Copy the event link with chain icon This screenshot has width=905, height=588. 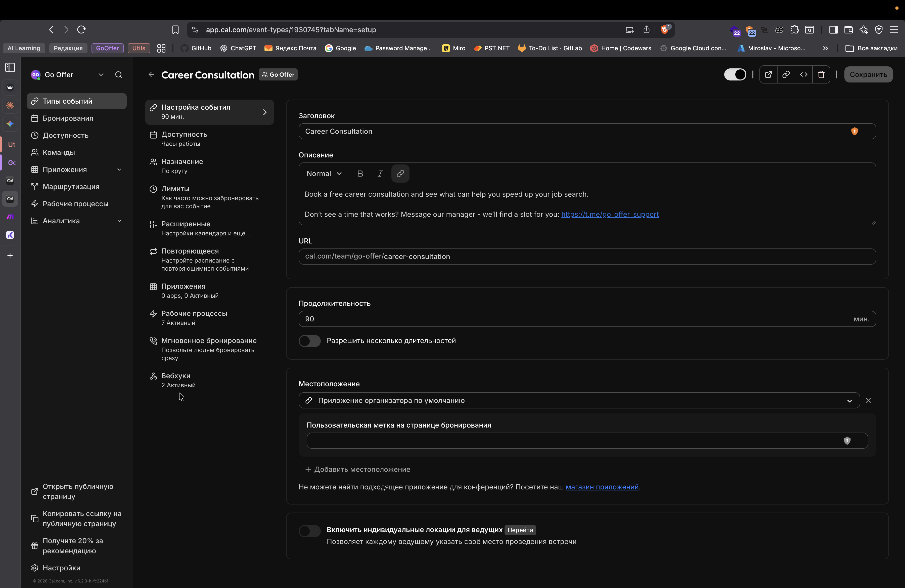pyautogui.click(x=786, y=74)
